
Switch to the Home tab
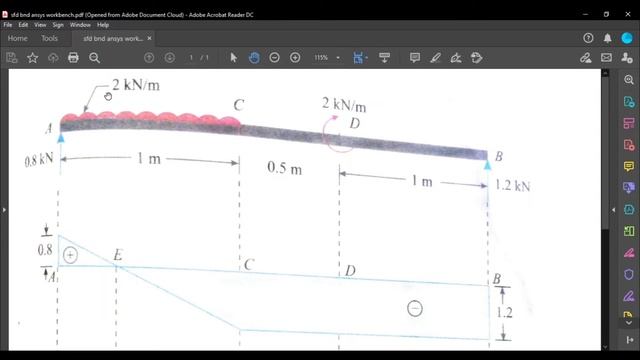pyautogui.click(x=18, y=38)
